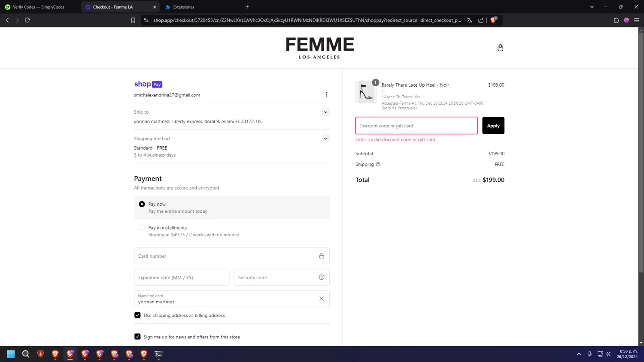Click the Enter a valid discount code error
The width and height of the screenshot is (644, 362).
point(395,140)
